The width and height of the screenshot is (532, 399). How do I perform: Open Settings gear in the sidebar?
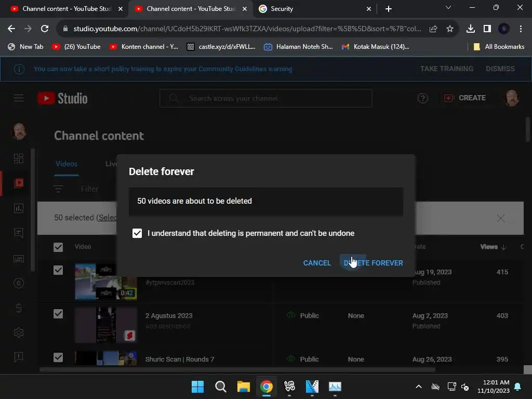tap(19, 333)
